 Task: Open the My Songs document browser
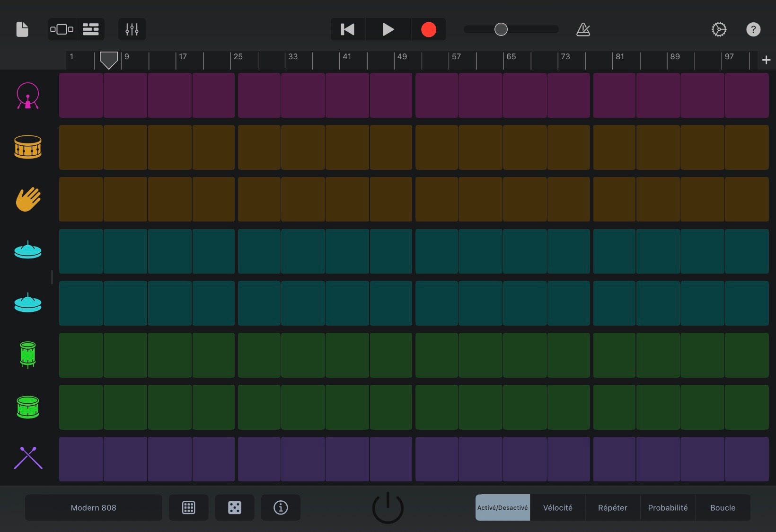pos(22,29)
